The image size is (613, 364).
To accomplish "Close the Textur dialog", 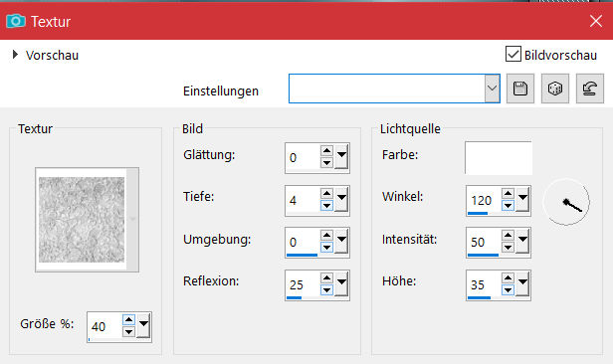I will click(x=596, y=21).
